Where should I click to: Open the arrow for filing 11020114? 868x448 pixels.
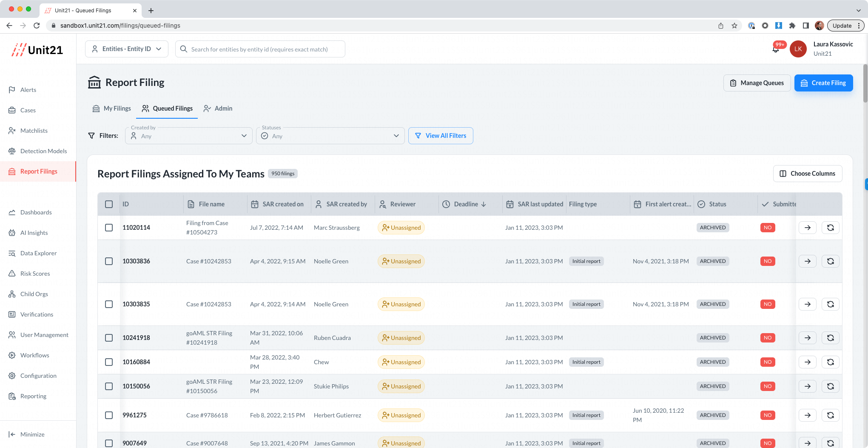[807, 228]
